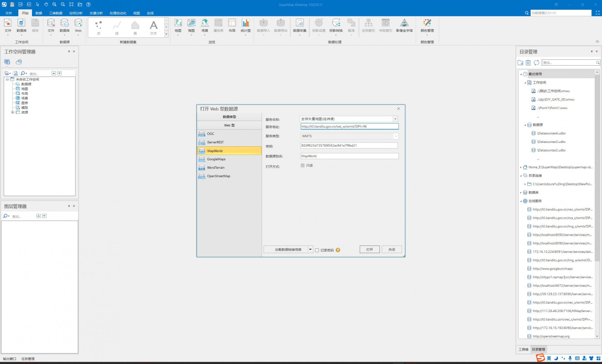
Task: Click the 打开 button in dialog
Action: tap(369, 250)
